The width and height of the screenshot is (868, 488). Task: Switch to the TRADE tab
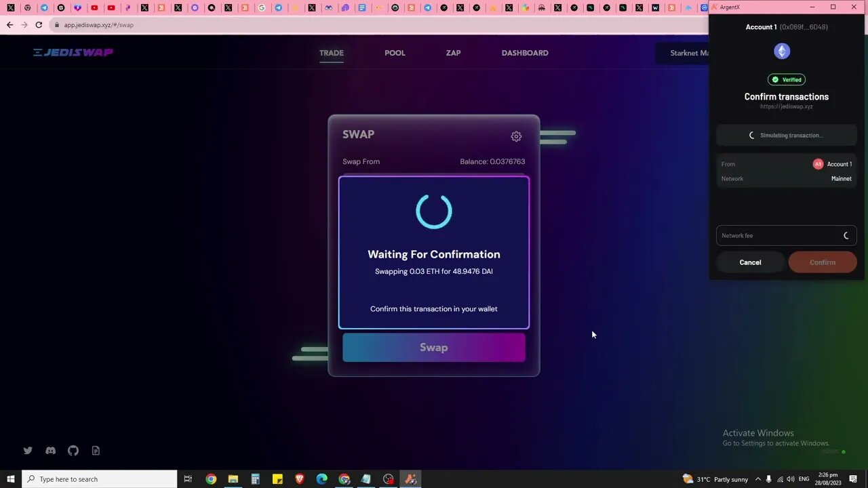pyautogui.click(x=332, y=53)
